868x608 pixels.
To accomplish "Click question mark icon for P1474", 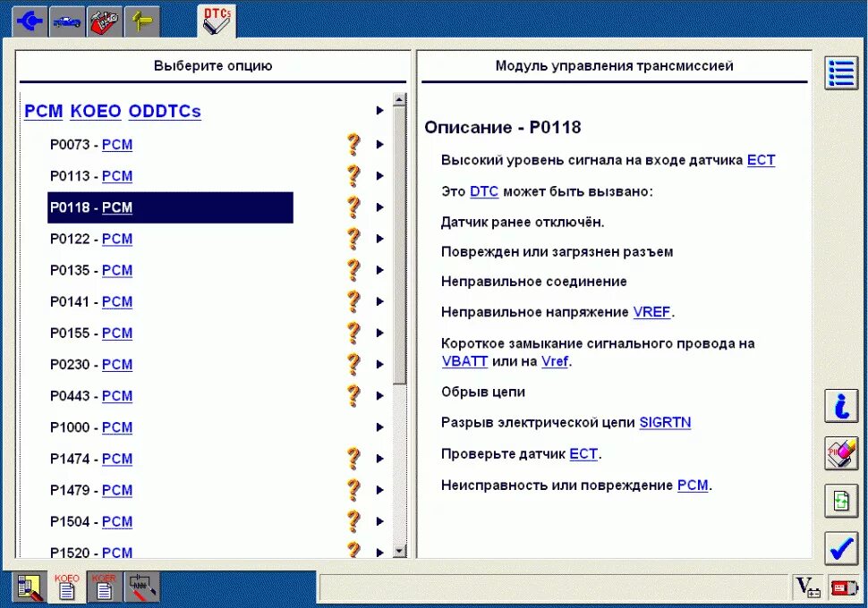I will click(353, 459).
